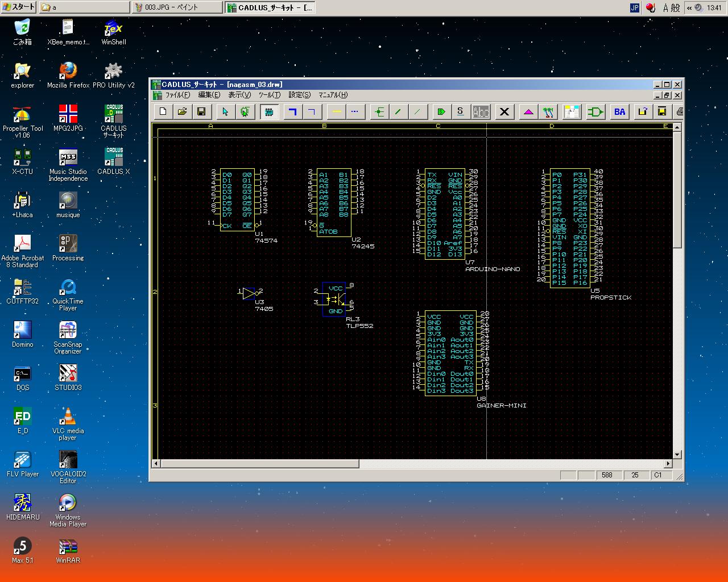The height and width of the screenshot is (582, 728).
Task: Click the horizontal scrollbar thumb
Action: pyautogui.click(x=260, y=464)
